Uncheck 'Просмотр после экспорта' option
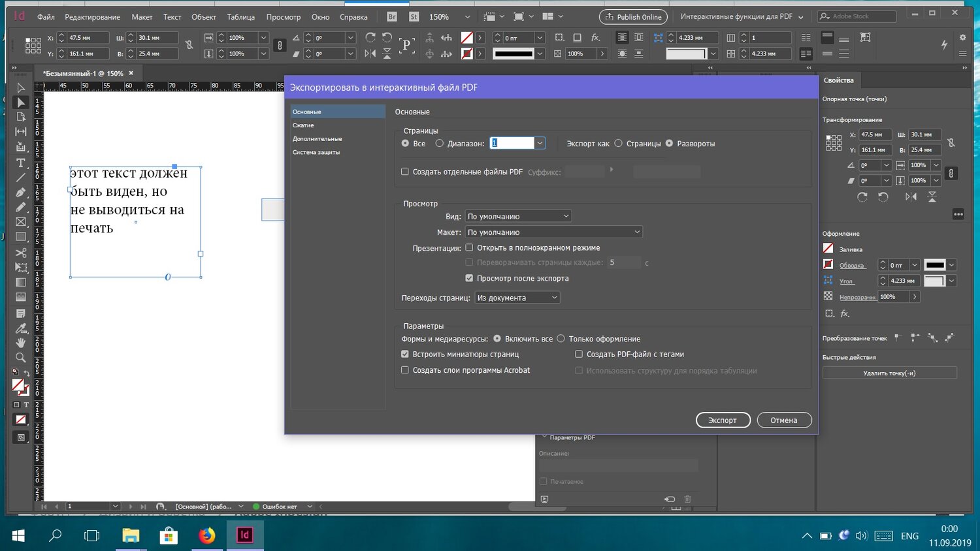Viewport: 980px width, 551px height. [469, 278]
